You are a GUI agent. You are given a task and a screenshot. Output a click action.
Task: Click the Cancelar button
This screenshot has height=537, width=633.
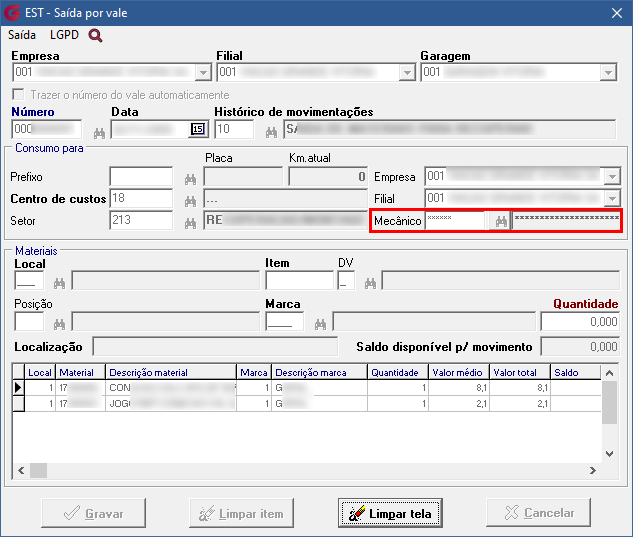click(x=538, y=513)
